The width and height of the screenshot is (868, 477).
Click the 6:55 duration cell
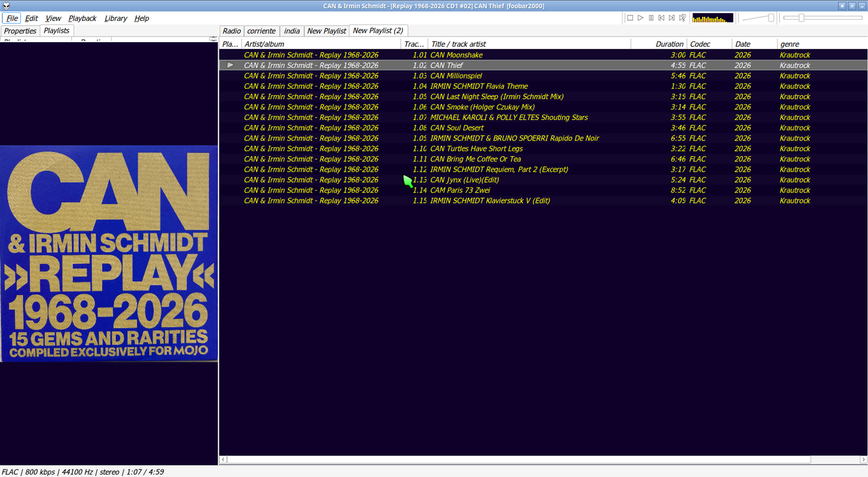coord(677,138)
